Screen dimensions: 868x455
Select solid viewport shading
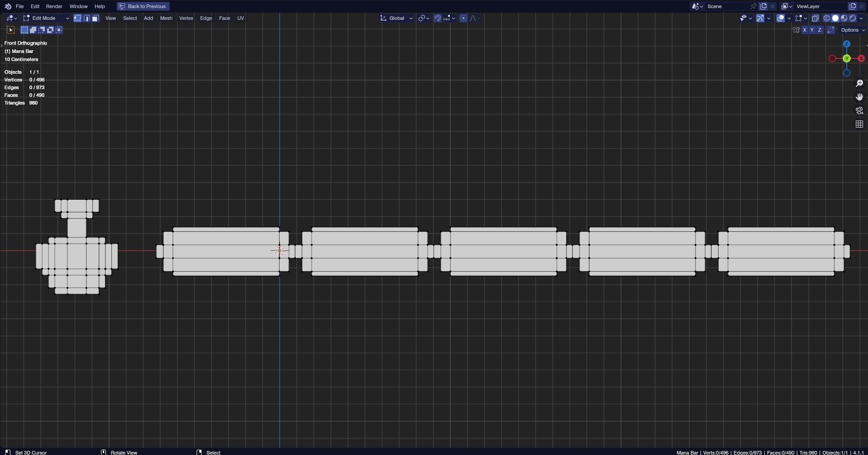[835, 18]
